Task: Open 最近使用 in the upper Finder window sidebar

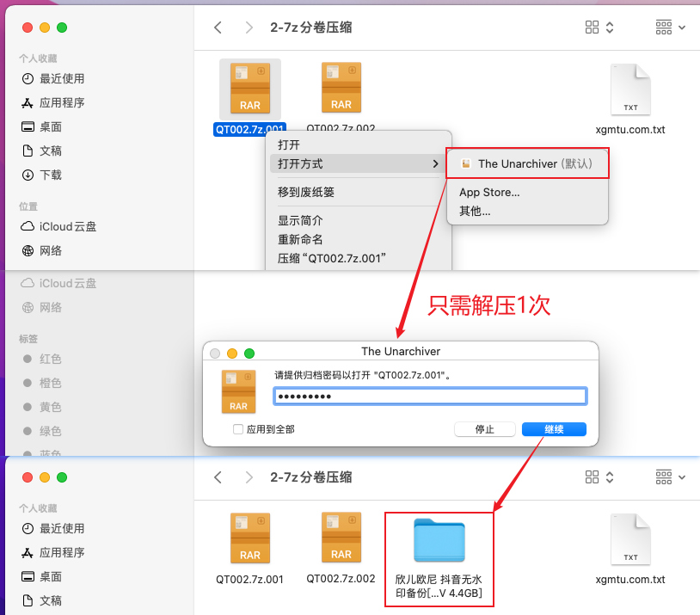Action: (x=52, y=79)
